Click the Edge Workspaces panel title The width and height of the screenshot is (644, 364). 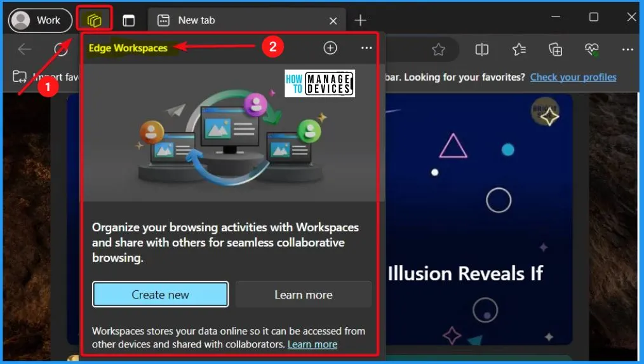coord(128,48)
